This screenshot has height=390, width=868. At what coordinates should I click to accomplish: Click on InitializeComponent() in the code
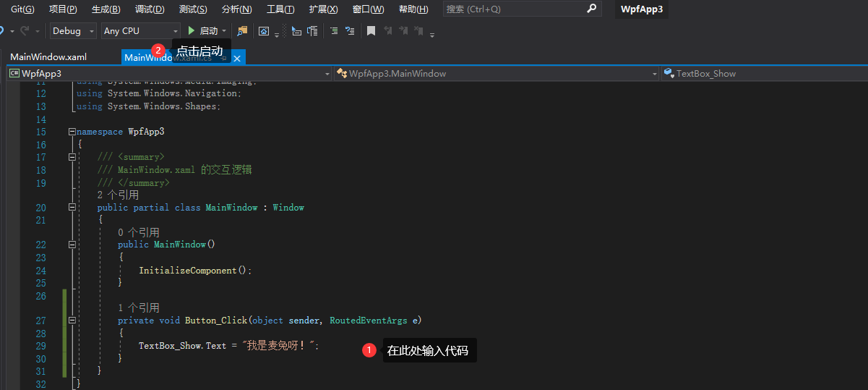(195, 271)
